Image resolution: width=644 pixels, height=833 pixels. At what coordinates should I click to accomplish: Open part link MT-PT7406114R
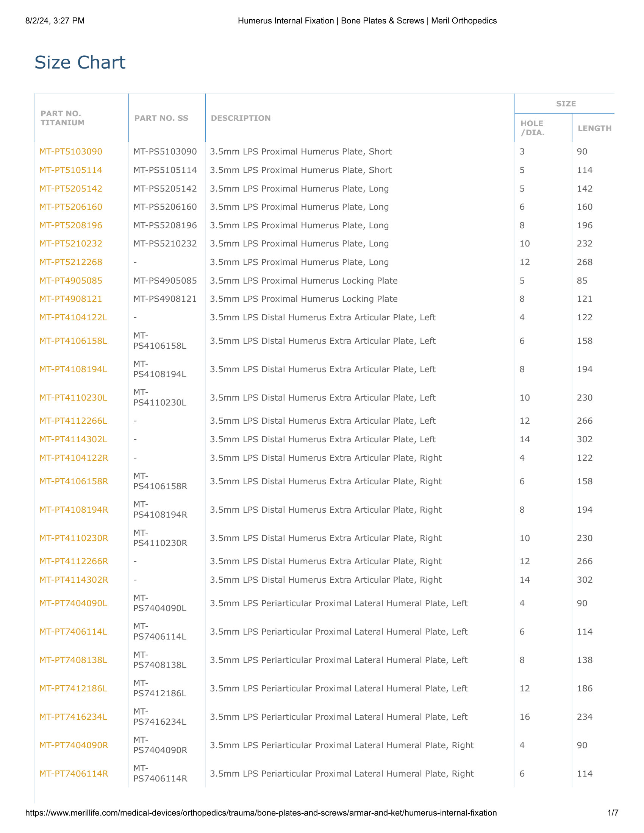coord(73,774)
